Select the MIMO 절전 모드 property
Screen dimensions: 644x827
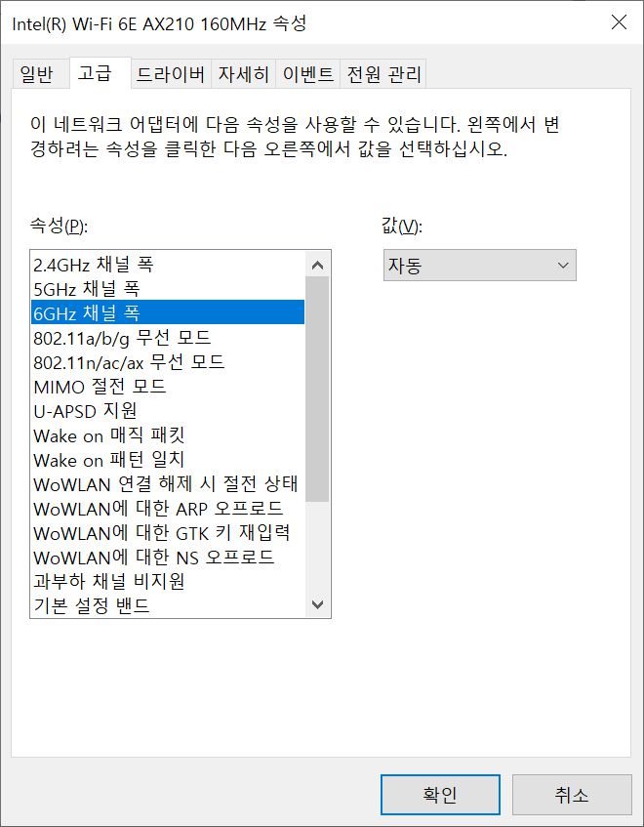click(x=168, y=386)
